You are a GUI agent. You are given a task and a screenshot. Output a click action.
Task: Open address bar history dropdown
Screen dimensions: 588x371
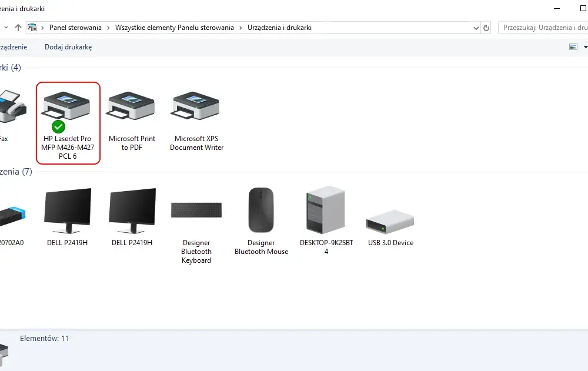point(476,28)
